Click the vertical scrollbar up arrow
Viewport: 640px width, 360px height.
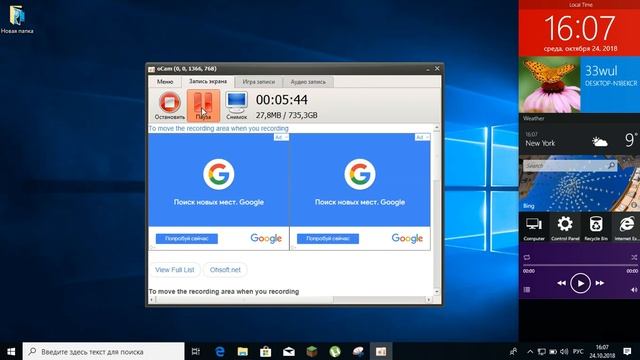437,128
